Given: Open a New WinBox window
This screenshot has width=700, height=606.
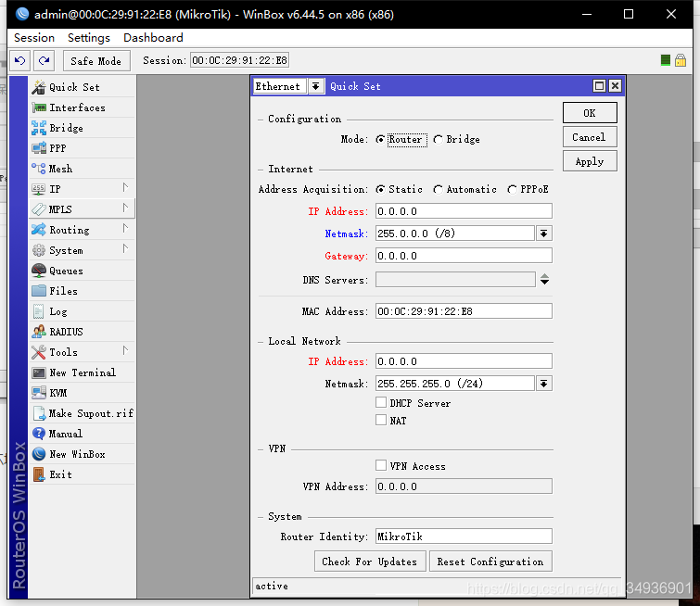Looking at the screenshot, I should pyautogui.click(x=83, y=454).
